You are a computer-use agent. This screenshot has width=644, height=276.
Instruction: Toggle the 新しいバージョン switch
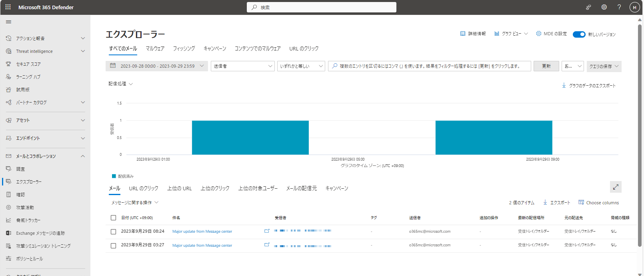(x=579, y=34)
